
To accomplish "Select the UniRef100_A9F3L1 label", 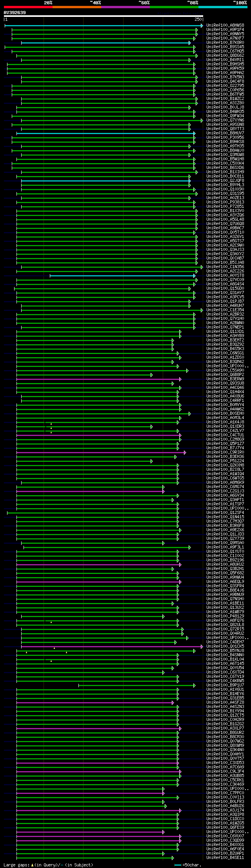I will click(225, 547).
